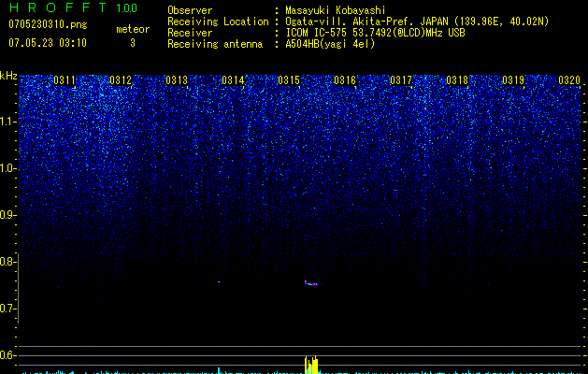Click the 0316 time marker
The height and width of the screenshot is (374, 588).
tap(345, 80)
